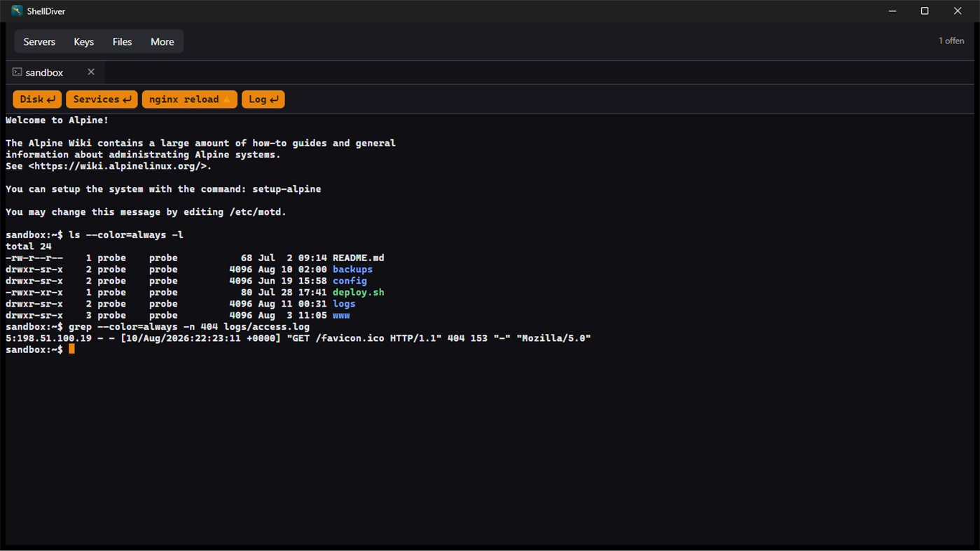Click the terminal cursor at the prompt
980x551 pixels.
coord(71,349)
